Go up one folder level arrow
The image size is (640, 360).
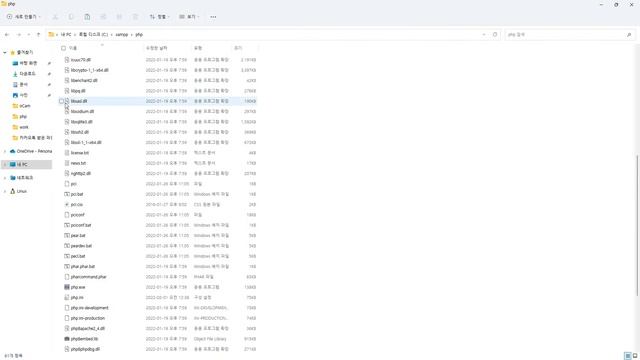(38, 35)
